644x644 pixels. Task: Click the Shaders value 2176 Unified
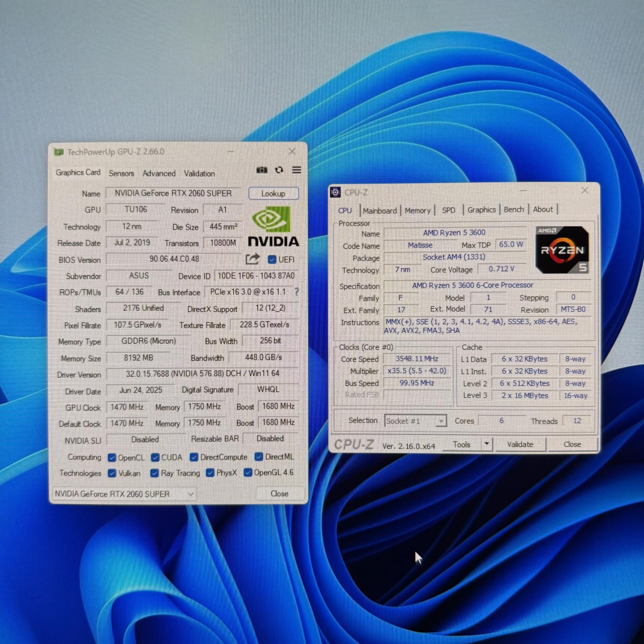click(x=143, y=308)
